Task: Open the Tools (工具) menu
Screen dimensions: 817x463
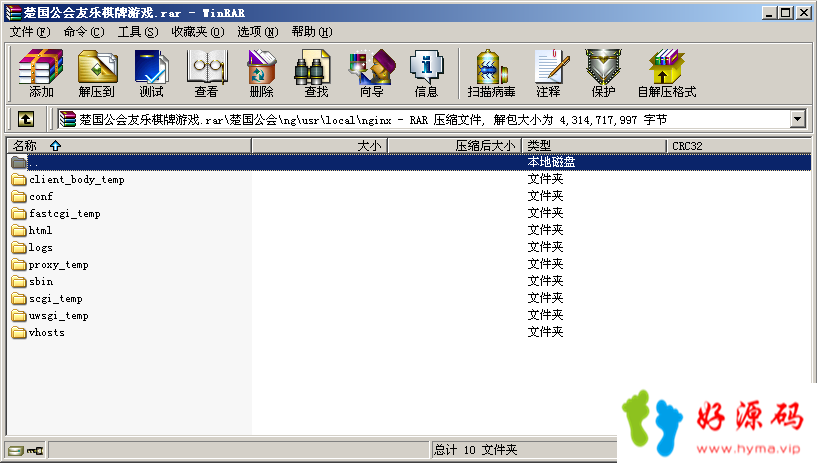Action: (138, 32)
